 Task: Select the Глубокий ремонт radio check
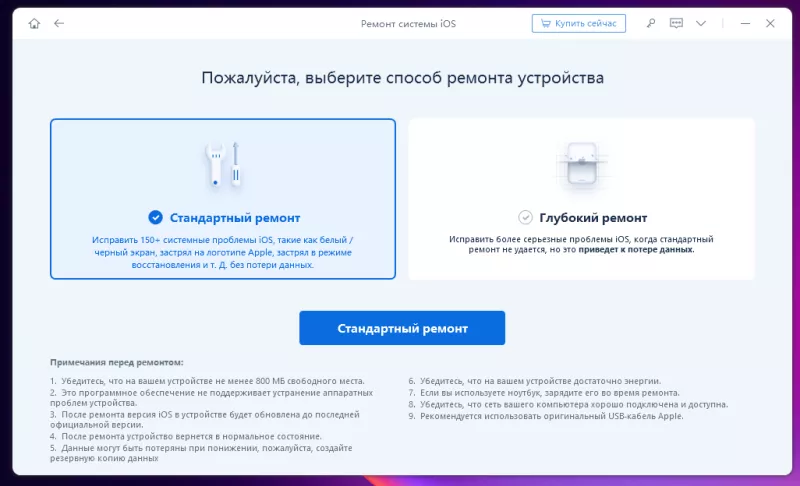pyautogui.click(x=525, y=217)
